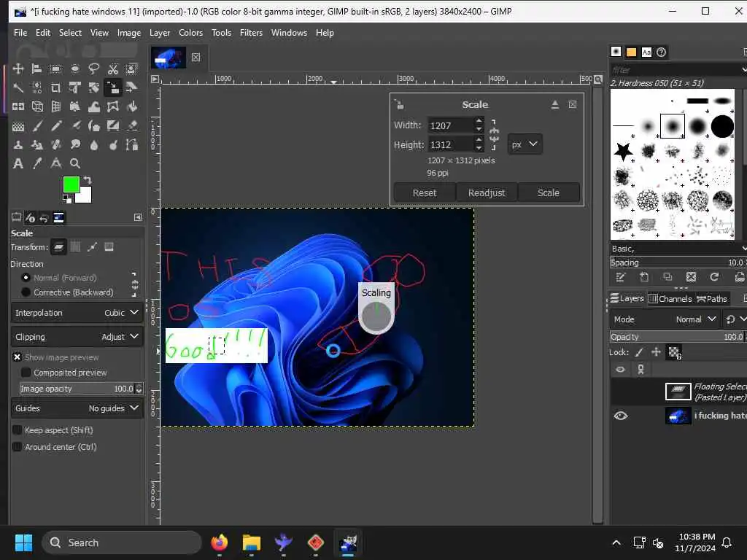Hide the 'i fucking hate' layer
747x560 pixels.
[x=620, y=416]
